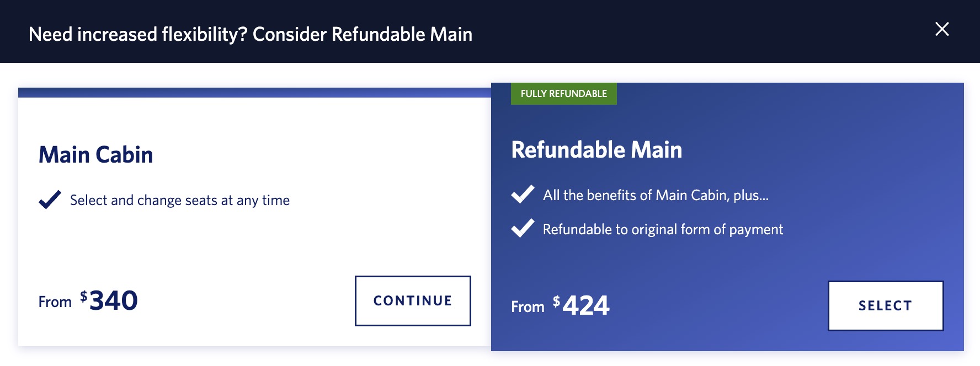This screenshot has width=980, height=366.
Task: Click the SELECT button for Refundable Main
Action: (x=886, y=305)
